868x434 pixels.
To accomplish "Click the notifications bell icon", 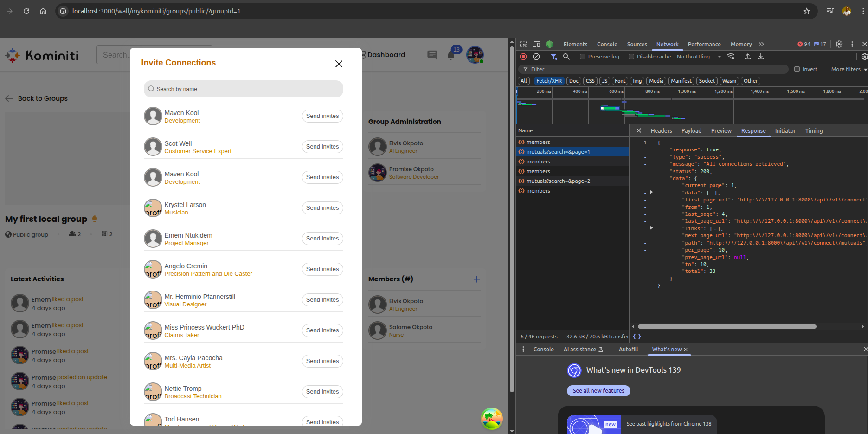I will coord(451,56).
